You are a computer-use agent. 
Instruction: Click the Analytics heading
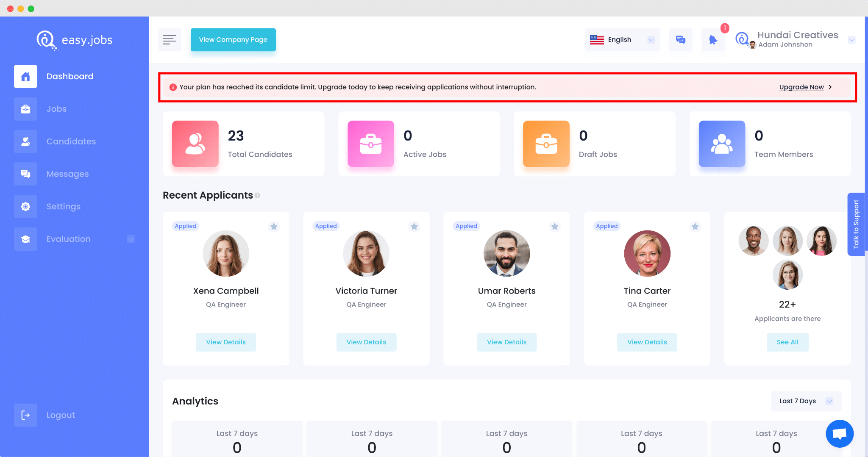tap(195, 401)
